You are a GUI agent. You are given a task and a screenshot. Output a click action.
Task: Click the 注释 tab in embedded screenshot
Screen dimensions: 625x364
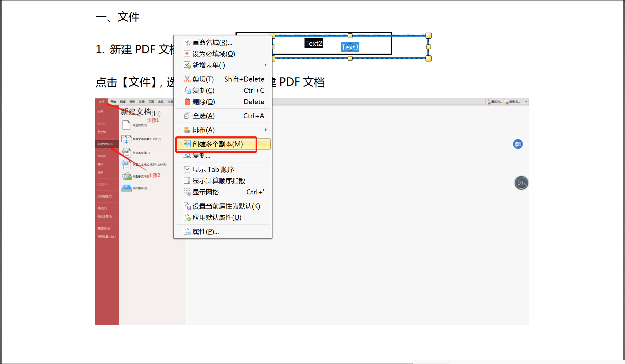(142, 102)
